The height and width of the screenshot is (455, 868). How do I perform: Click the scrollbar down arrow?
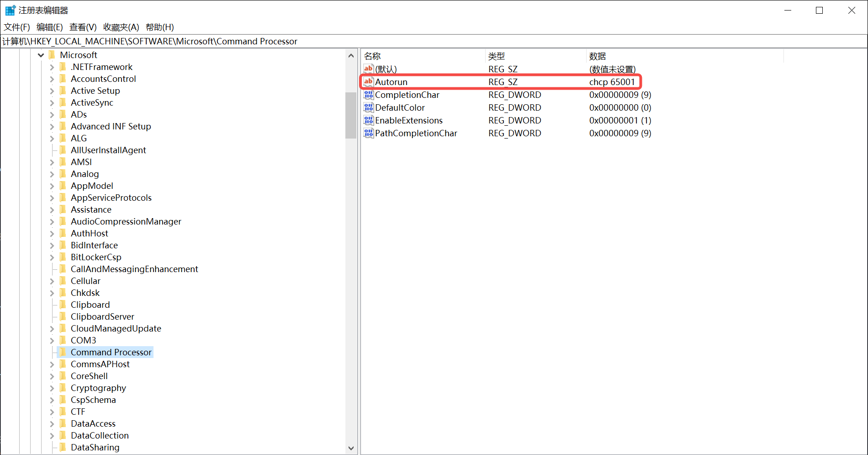pos(350,448)
